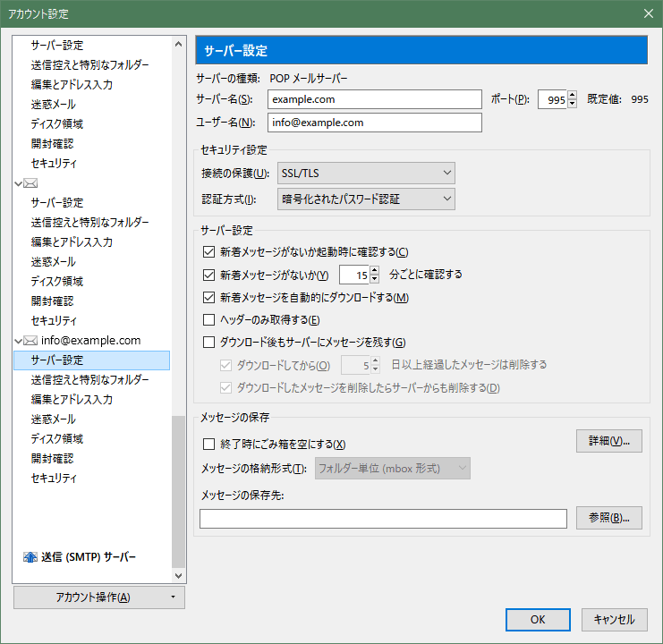Screen dimensions: 663x644
Task: Click the info@example.com account envelope icon
Action: pyautogui.click(x=30, y=341)
